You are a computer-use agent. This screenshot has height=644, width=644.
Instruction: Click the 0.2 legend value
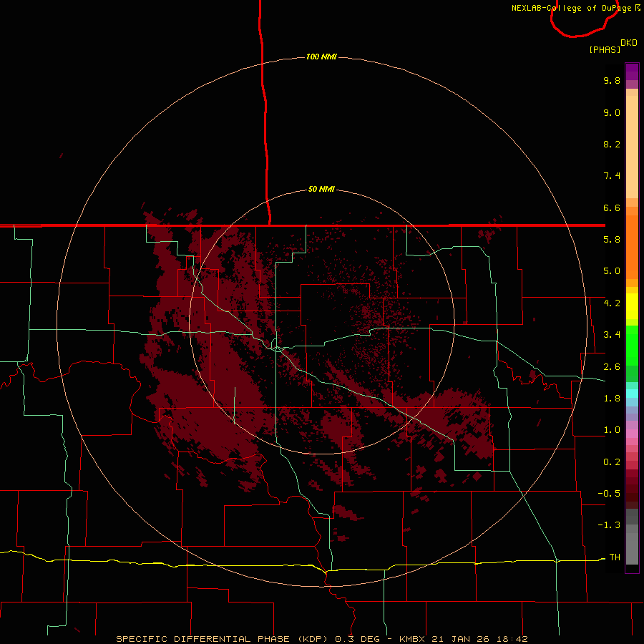coord(612,462)
